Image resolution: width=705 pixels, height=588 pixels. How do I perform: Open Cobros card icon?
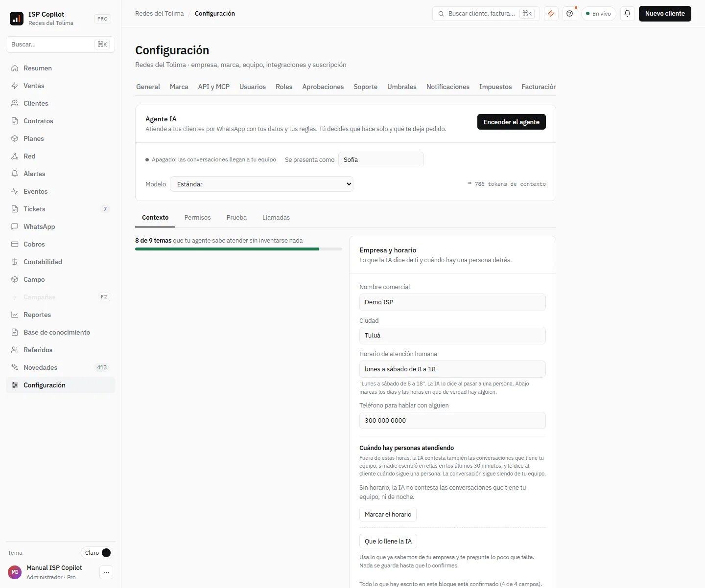(15, 245)
